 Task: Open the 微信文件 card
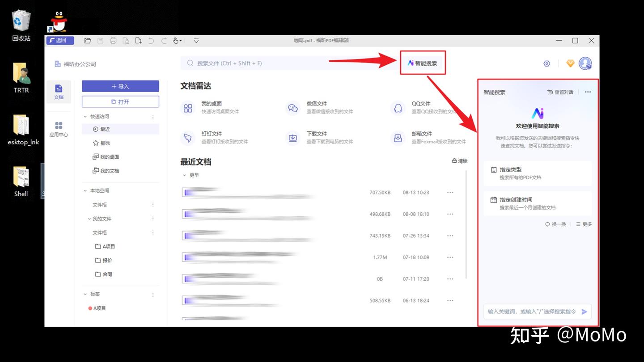(319, 108)
